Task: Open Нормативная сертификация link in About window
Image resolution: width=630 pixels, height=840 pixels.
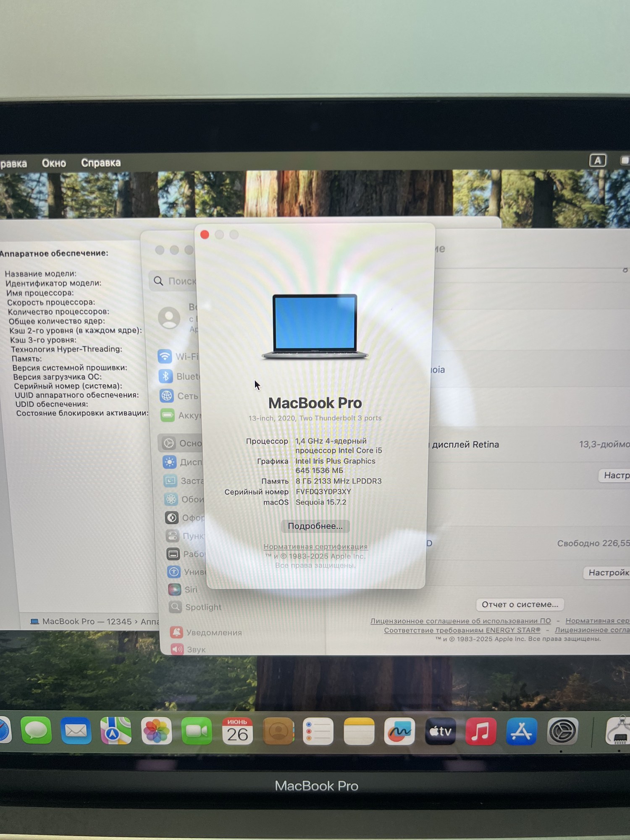Action: (x=315, y=546)
